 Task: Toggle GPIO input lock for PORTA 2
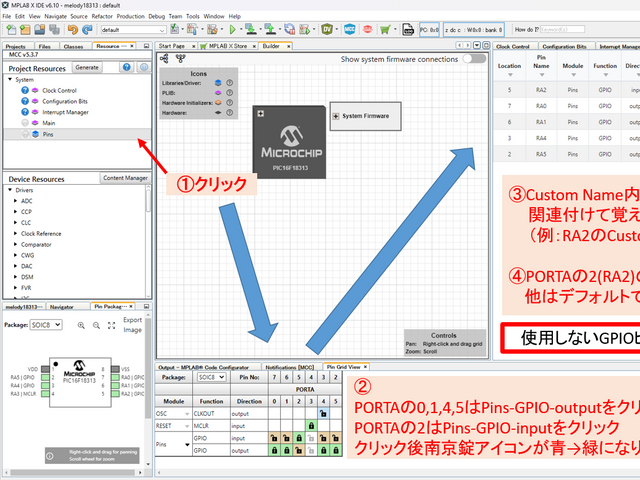coord(299,438)
